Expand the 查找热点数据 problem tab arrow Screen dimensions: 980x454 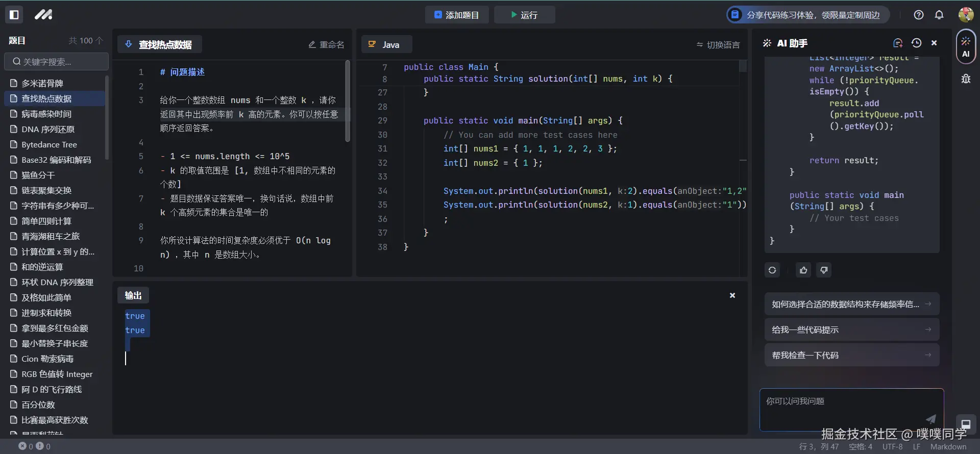(x=129, y=44)
